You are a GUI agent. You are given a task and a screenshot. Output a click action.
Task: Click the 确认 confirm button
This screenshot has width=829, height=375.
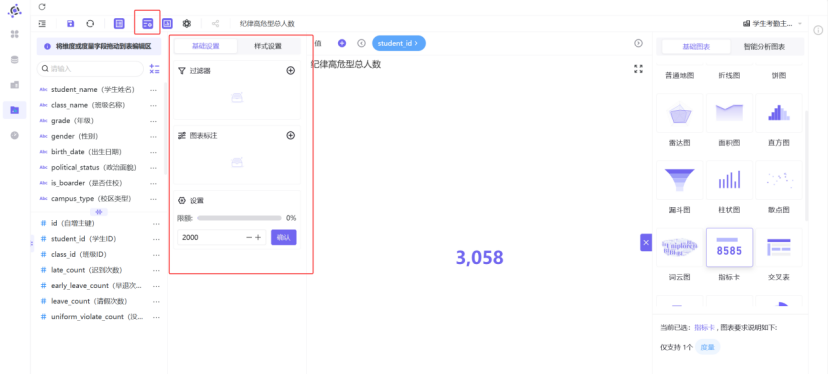coord(284,237)
